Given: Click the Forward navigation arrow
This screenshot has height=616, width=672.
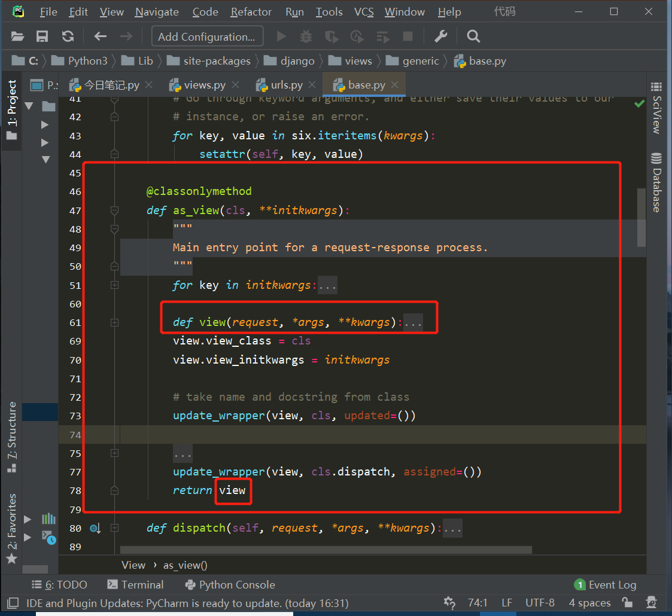Looking at the screenshot, I should tap(126, 36).
